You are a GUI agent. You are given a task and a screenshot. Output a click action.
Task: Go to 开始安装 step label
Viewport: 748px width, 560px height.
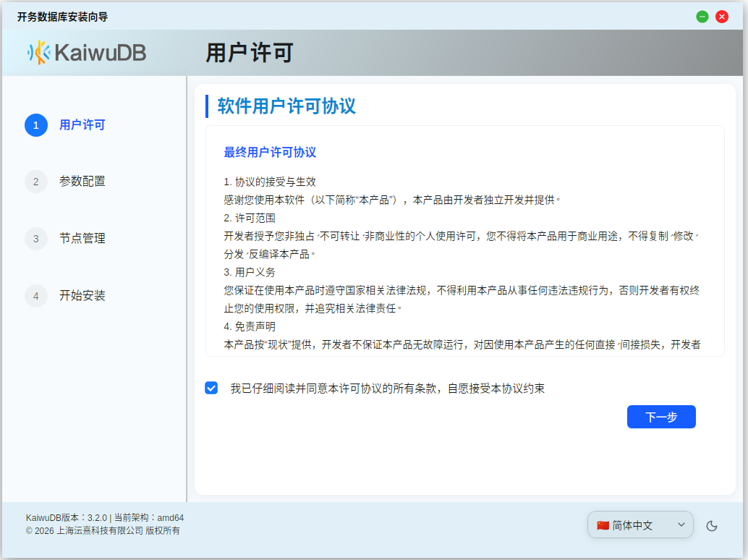coord(82,295)
